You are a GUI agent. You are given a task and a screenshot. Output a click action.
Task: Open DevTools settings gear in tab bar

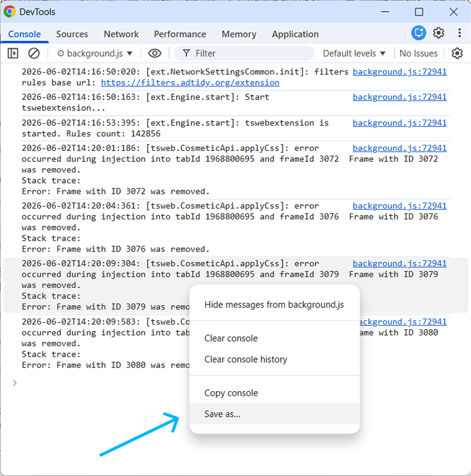coord(439,33)
